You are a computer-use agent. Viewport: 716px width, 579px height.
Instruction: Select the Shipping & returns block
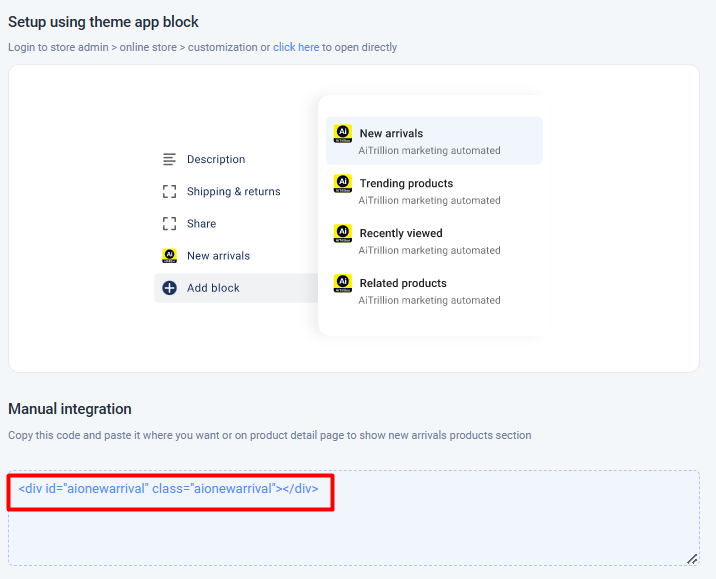[x=233, y=191]
